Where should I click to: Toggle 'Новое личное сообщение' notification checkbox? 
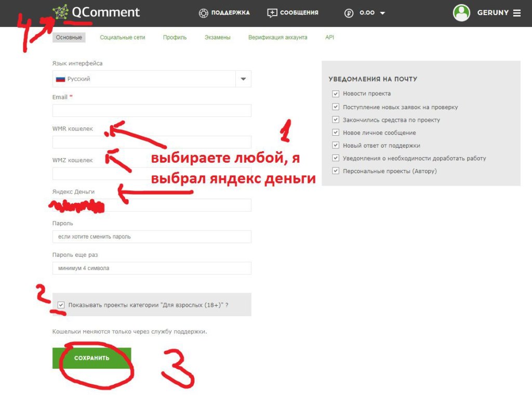[x=335, y=133]
